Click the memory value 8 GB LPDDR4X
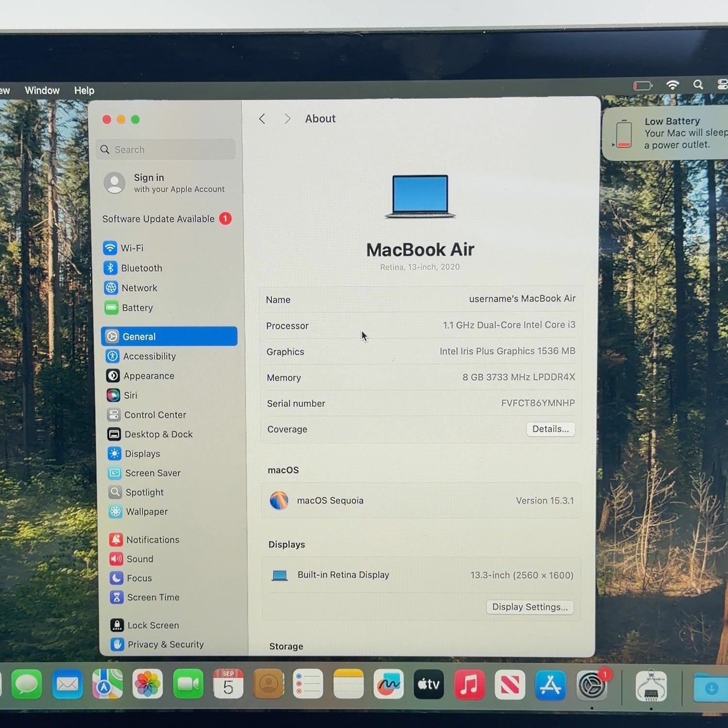728x728 pixels. (x=519, y=377)
